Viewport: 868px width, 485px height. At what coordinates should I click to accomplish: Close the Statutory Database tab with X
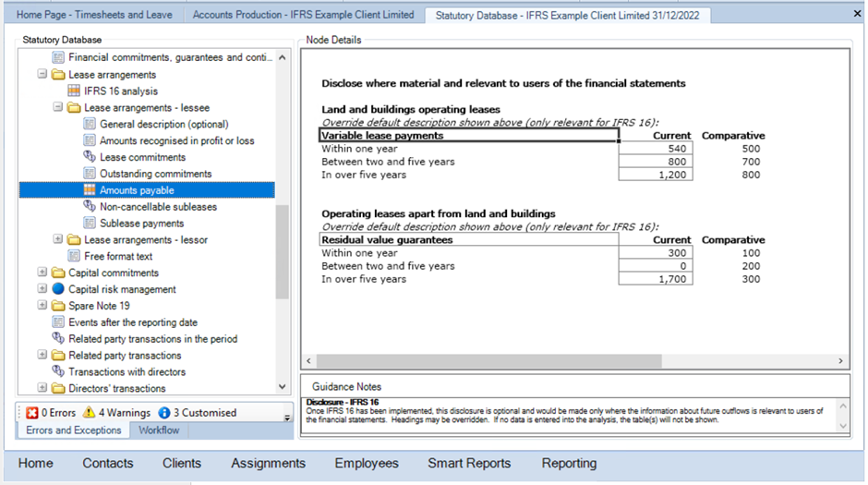click(x=857, y=13)
